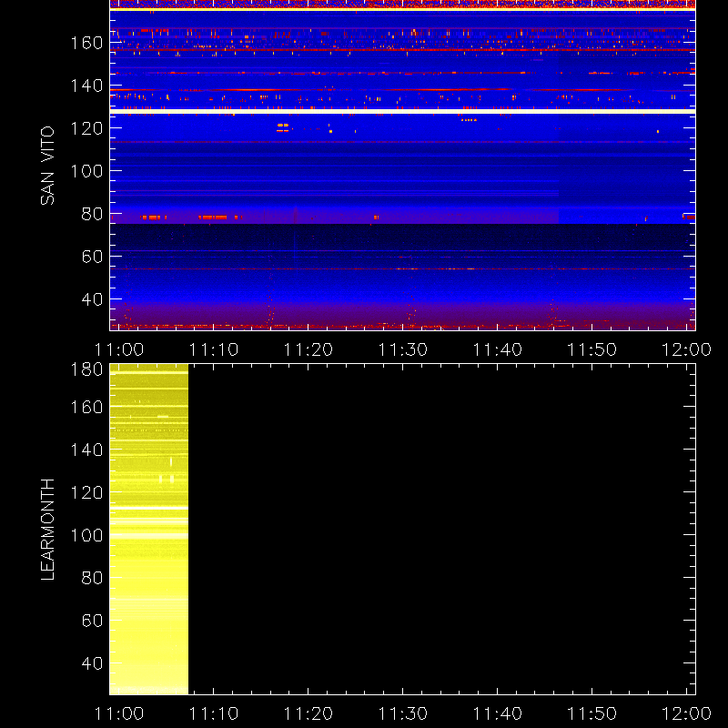Click the 11:00 time label under the SAN VITO plot
Screen dimensions: 728x728
(x=119, y=349)
